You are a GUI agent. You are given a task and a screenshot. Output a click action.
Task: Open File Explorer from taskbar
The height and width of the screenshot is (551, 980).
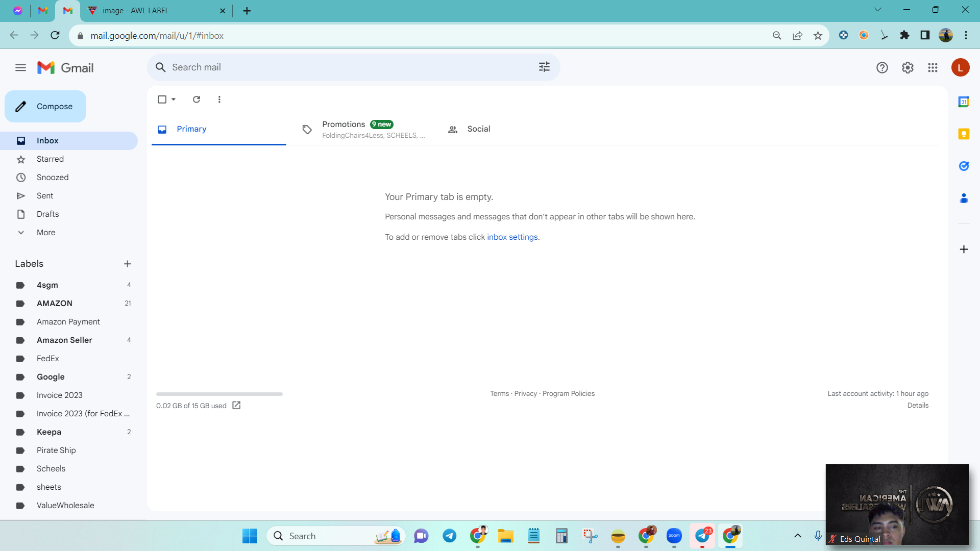pos(506,536)
